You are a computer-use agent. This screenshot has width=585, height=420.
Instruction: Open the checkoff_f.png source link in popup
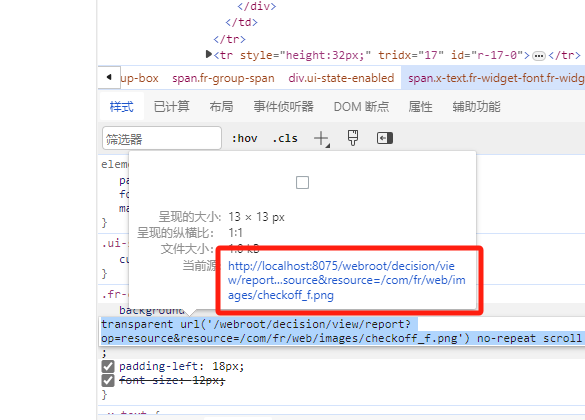tap(347, 280)
